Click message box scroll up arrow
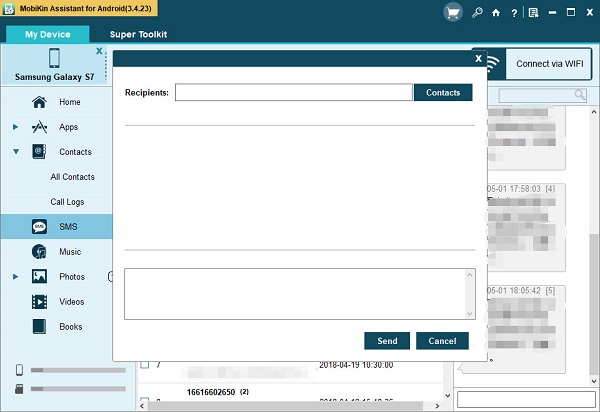 (470, 275)
